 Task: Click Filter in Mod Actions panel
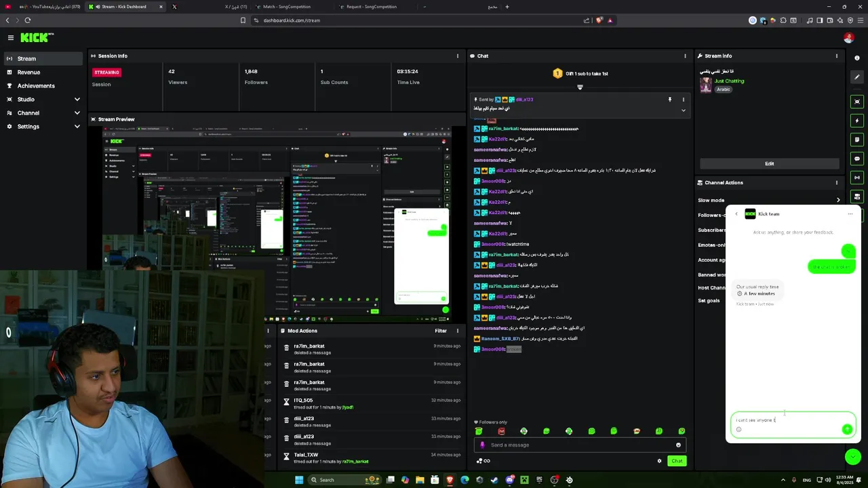pos(441,331)
